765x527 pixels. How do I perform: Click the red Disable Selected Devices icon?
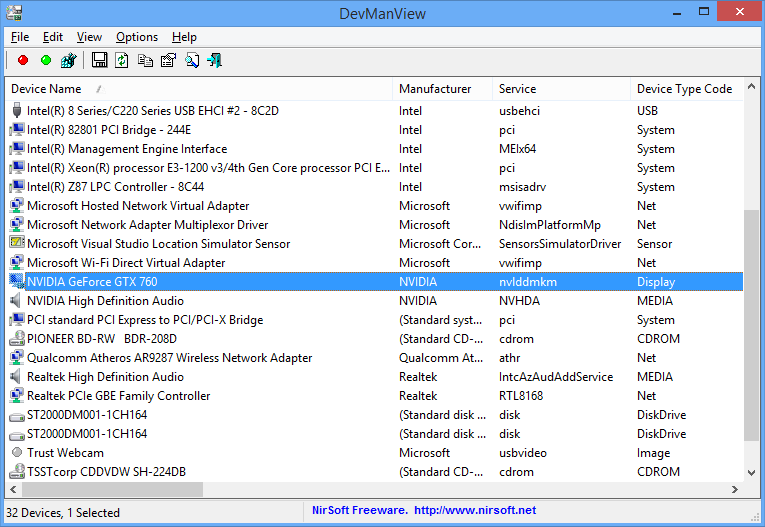pyautogui.click(x=23, y=61)
